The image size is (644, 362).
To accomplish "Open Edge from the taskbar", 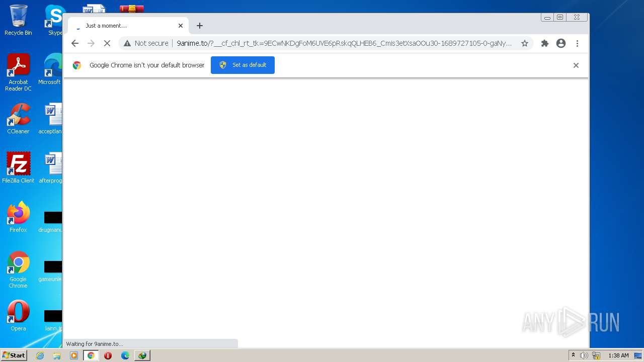I will [x=125, y=355].
